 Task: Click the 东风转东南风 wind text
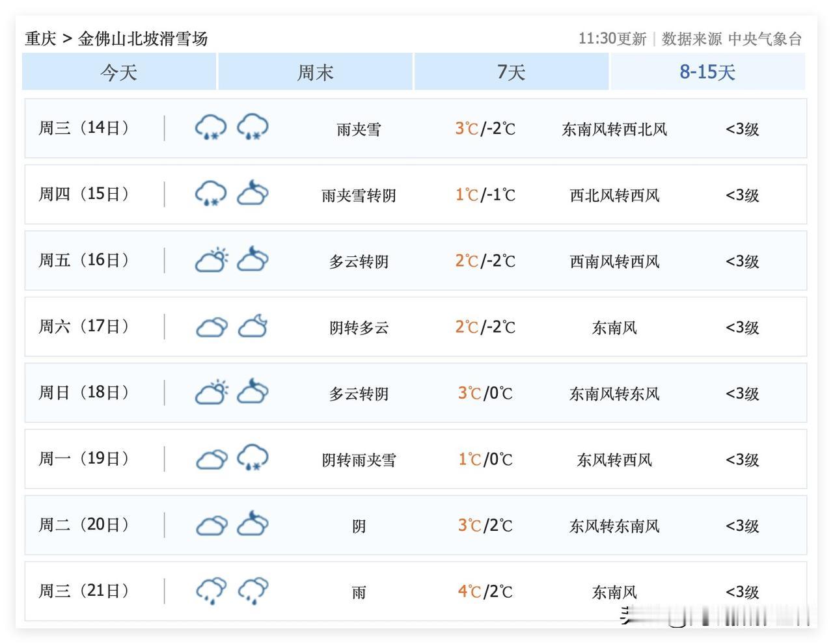[x=614, y=526]
